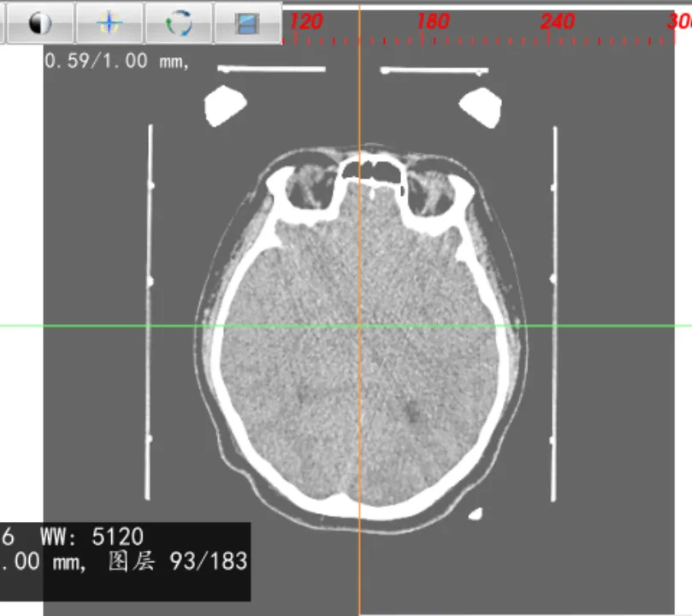Click the crosshair intersection on the CT
Viewport: 692px width, 616px height.
click(x=359, y=326)
